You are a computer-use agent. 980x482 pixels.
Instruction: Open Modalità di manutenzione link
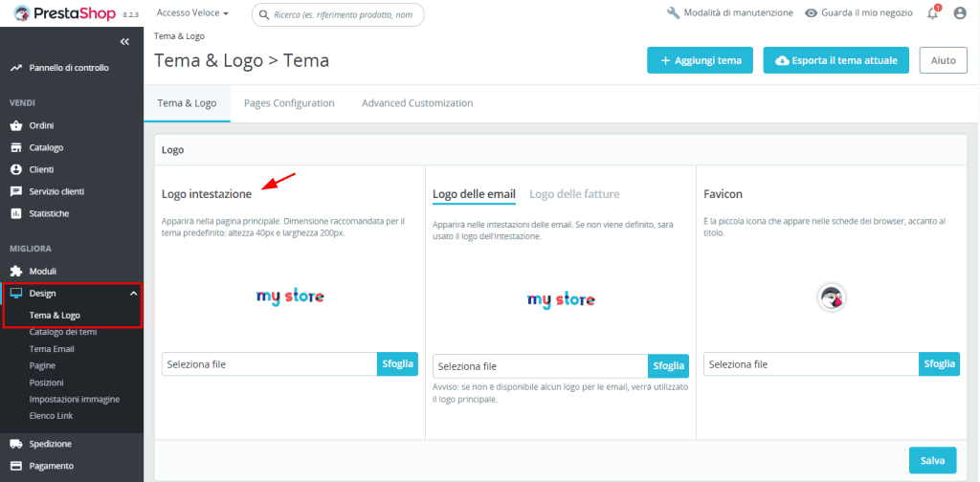(x=730, y=12)
